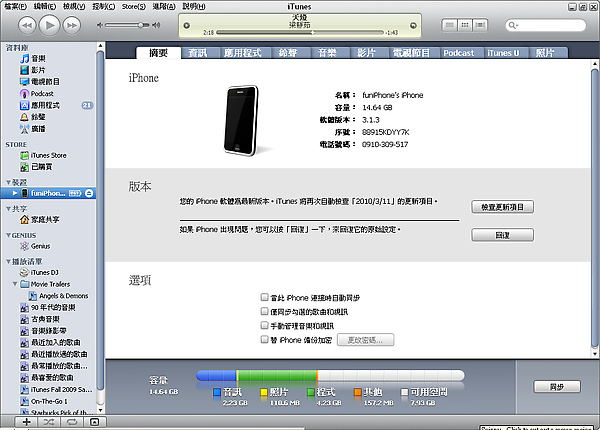600x430 pixels.
Task: Open the 檔案(F) menu
Action: click(16, 7)
